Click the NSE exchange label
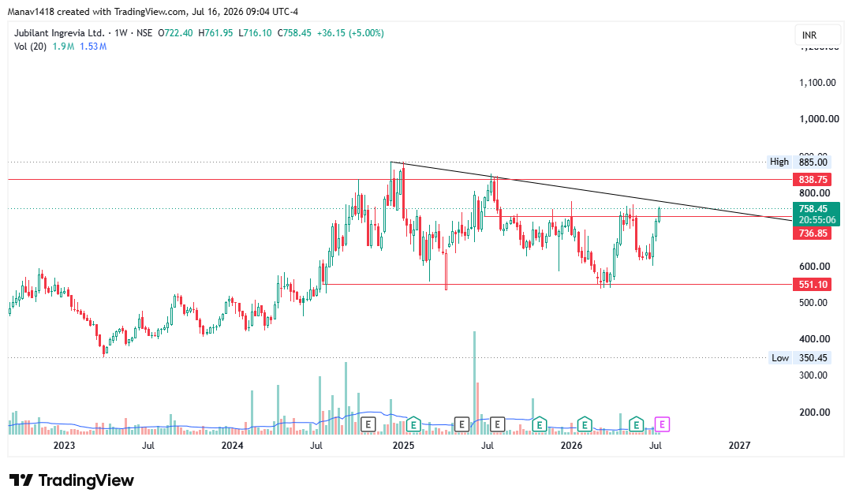The width and height of the screenshot is (852, 504). click(144, 33)
